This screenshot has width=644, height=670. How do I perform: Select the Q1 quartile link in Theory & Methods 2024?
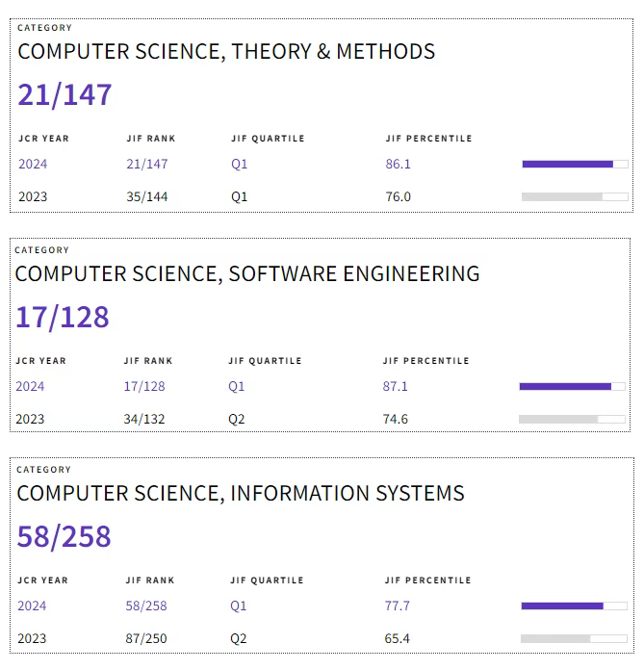239,164
